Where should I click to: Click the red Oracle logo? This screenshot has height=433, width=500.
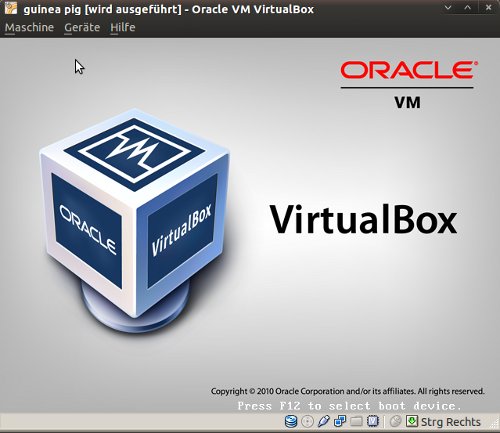(409, 70)
